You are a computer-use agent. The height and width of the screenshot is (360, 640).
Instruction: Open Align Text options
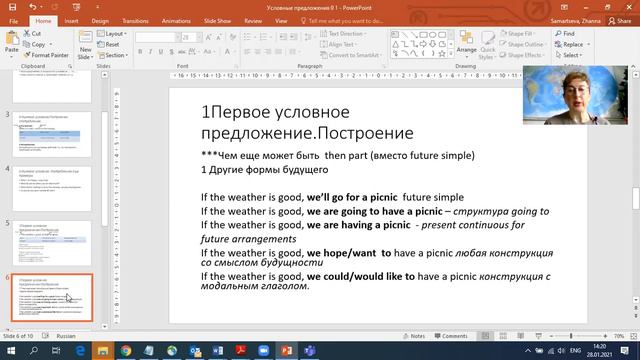(339, 44)
